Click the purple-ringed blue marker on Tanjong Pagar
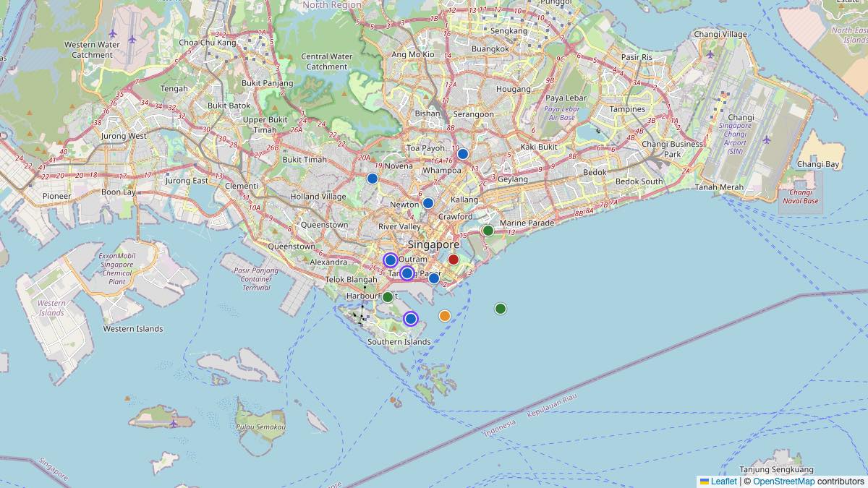Image resolution: width=868 pixels, height=488 pixels. point(407,273)
